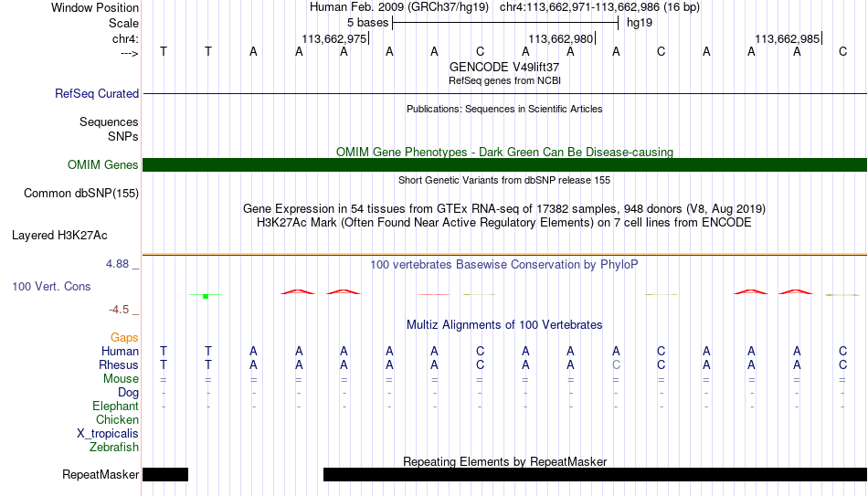Click the Common dbSNP(155) track label
This screenshot has width=868, height=496.
(81, 194)
